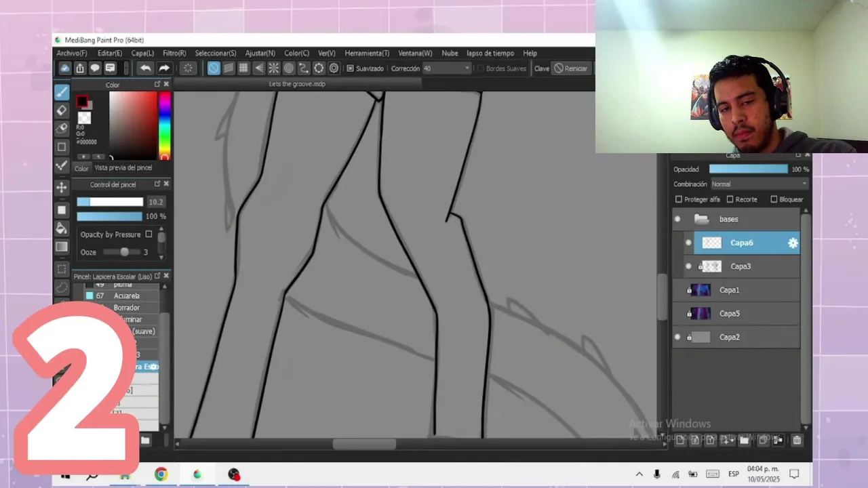
Task: Open snap settings gear icon
Action: coord(334,68)
